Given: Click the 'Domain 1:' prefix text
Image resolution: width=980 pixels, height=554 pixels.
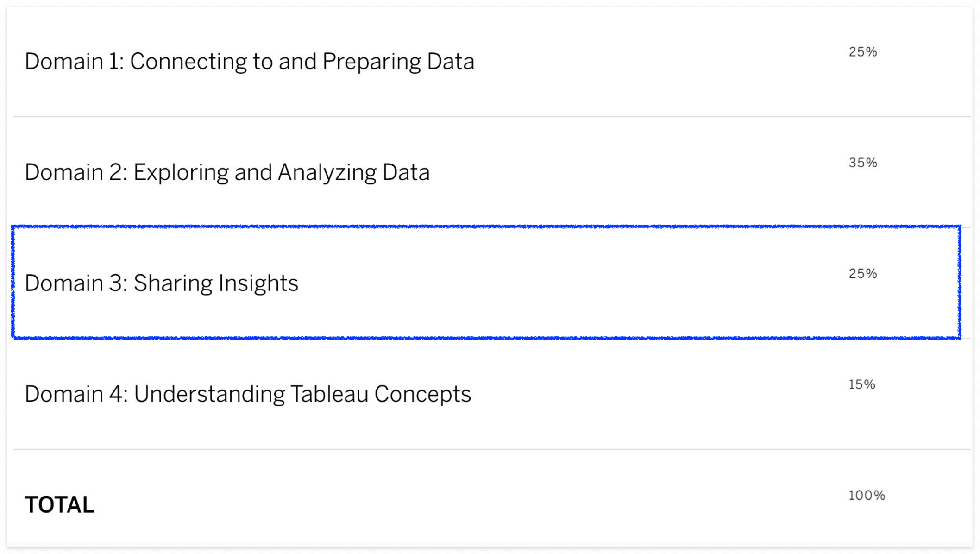Looking at the screenshot, I should (75, 62).
